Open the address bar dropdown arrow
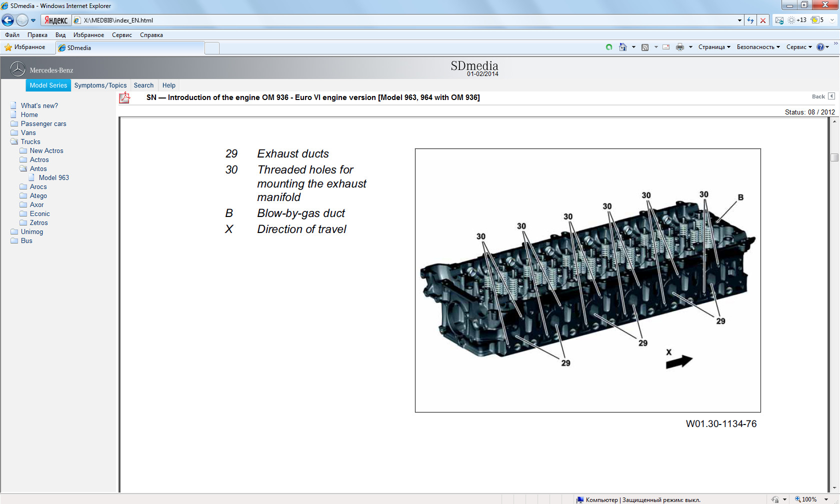840x504 pixels. click(739, 20)
